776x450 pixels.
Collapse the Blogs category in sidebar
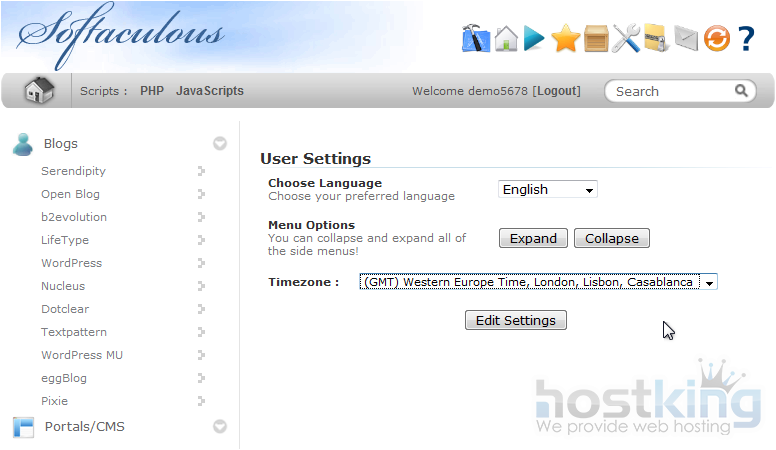click(220, 144)
